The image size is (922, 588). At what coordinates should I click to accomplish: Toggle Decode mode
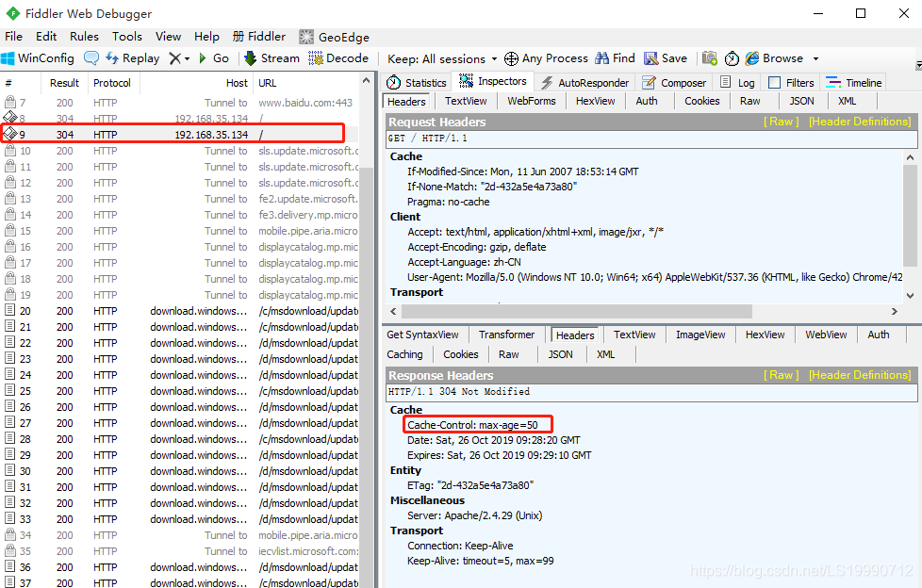point(338,58)
